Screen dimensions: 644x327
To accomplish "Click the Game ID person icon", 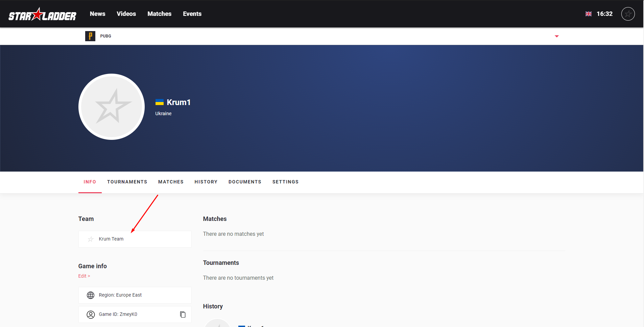I will click(x=91, y=315).
